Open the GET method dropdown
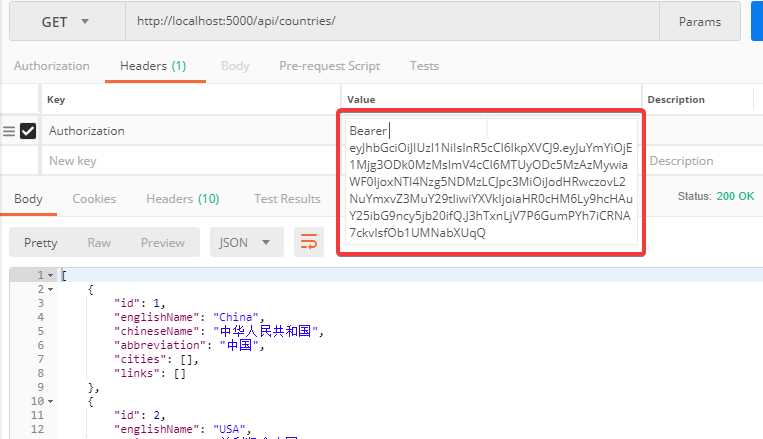Image resolution: width=763 pixels, height=439 pixels. [x=67, y=22]
